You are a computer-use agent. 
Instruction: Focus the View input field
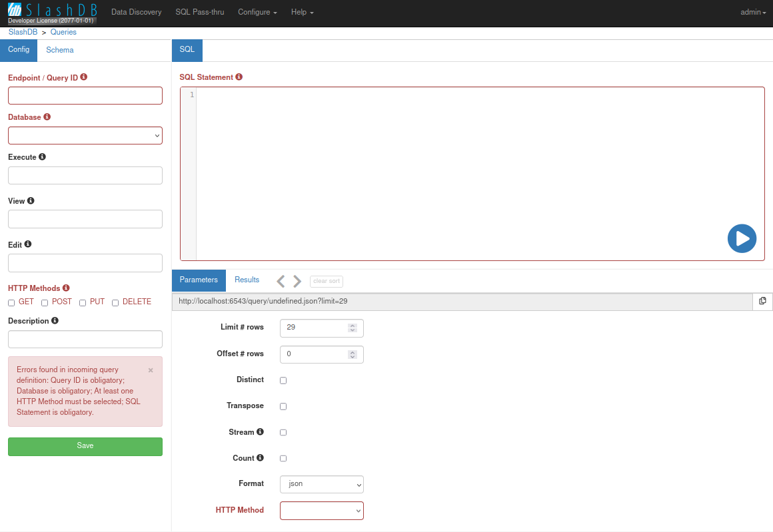coord(85,219)
